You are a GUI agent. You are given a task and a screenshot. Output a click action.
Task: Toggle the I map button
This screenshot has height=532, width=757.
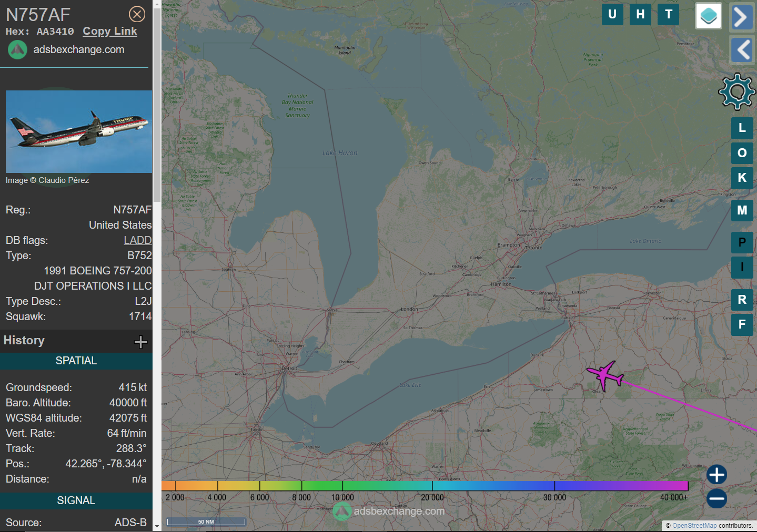click(x=742, y=267)
